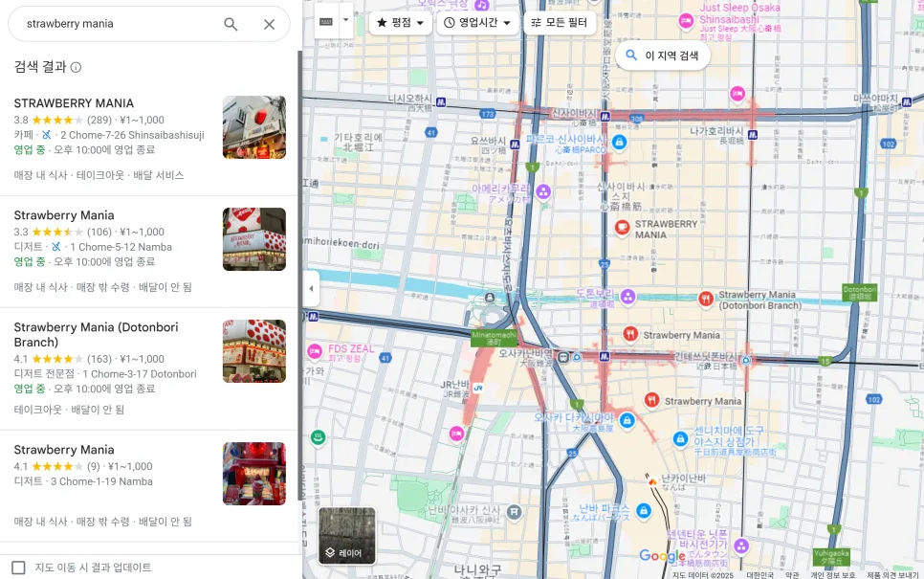Click the Strawberry Mania (Dotonbori Branch) map pin
Image resolution: width=924 pixels, height=579 pixels.
(x=705, y=300)
